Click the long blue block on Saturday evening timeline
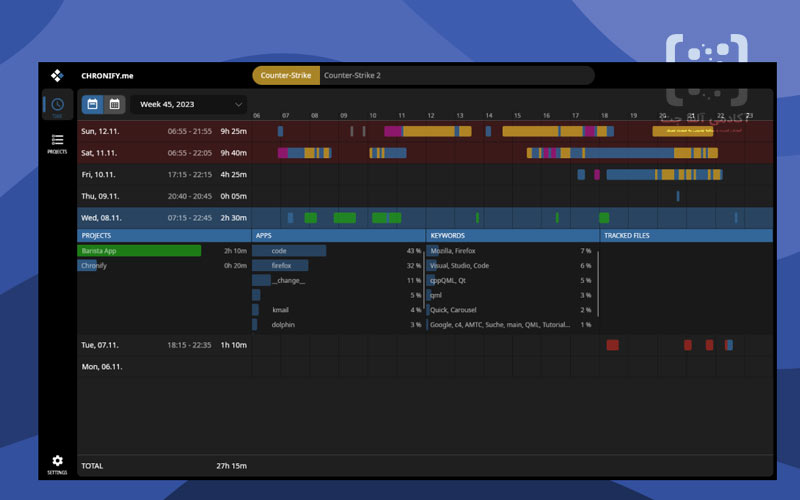The height and width of the screenshot is (500, 800). click(629, 153)
